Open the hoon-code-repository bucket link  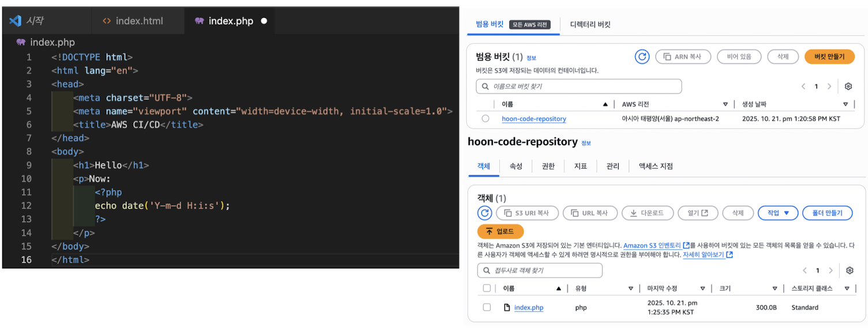pyautogui.click(x=534, y=119)
